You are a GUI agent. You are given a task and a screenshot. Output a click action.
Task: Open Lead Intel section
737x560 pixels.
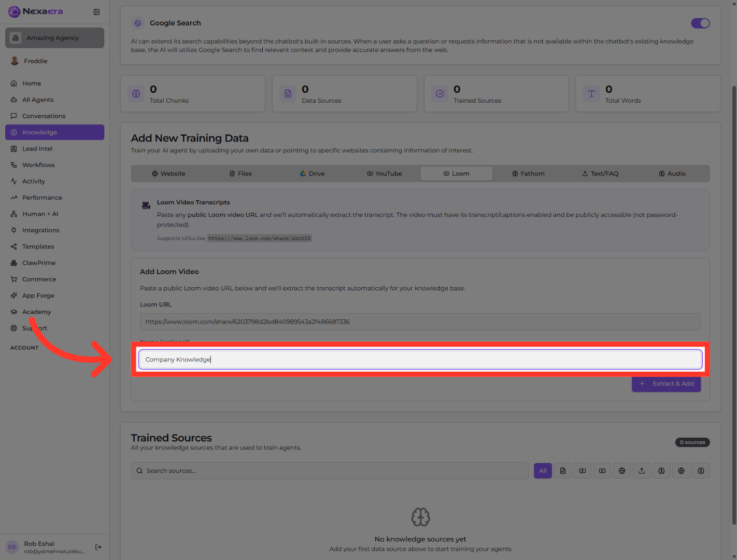pyautogui.click(x=54, y=149)
